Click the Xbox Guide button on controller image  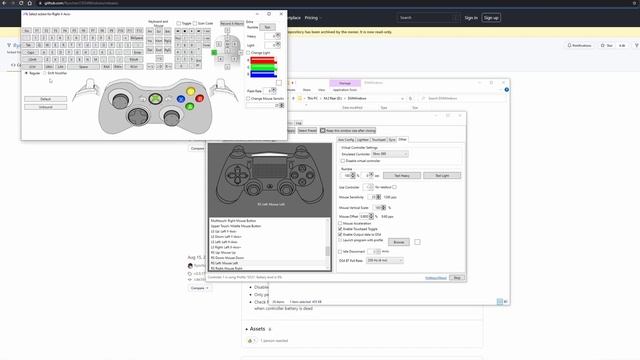[155, 98]
